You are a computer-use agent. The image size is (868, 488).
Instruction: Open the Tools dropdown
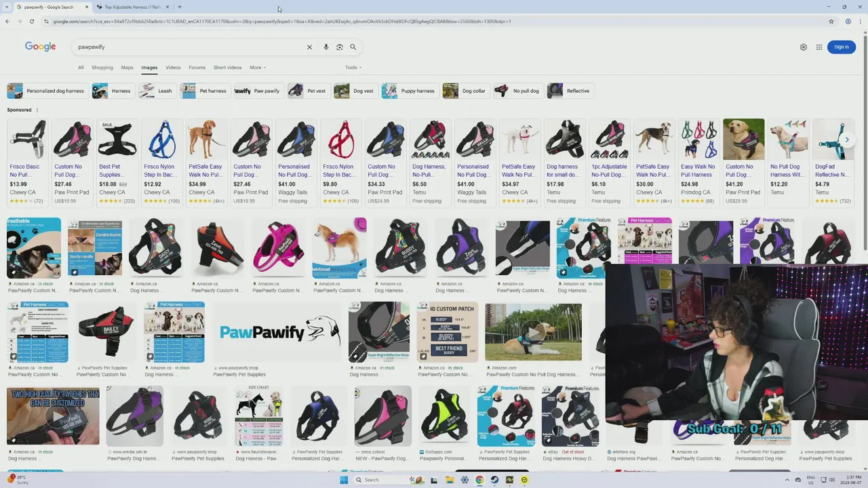[353, 67]
